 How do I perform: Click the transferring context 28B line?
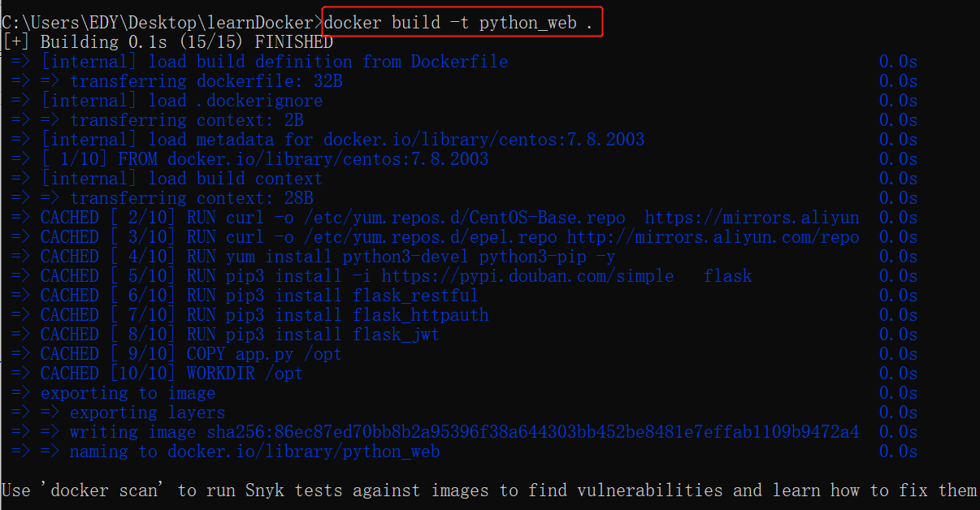[191, 198]
